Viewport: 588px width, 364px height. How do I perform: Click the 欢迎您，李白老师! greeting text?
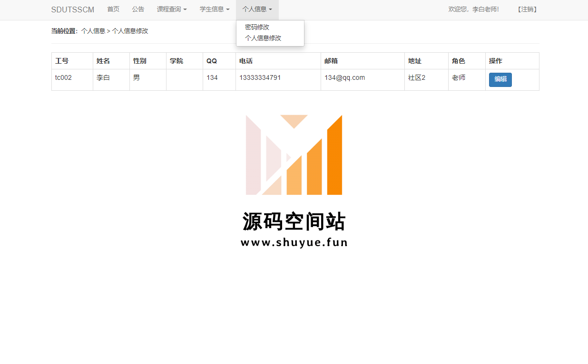(474, 9)
